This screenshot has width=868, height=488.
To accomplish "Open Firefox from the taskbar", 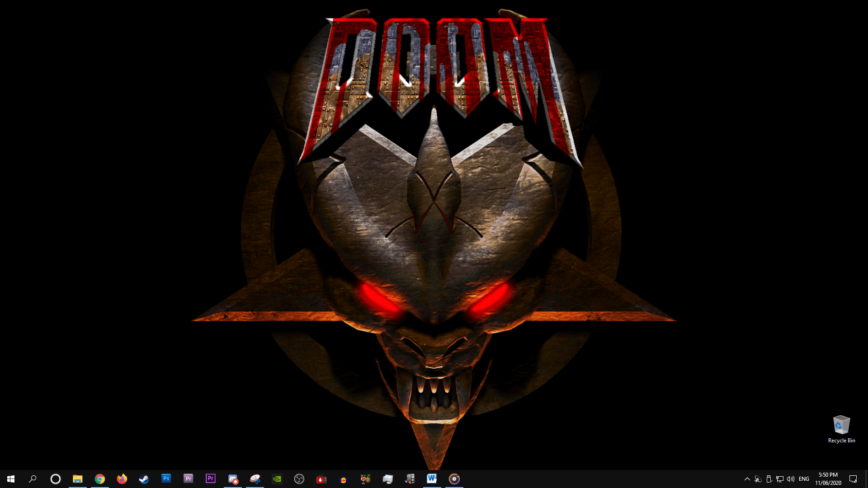I will (x=122, y=479).
